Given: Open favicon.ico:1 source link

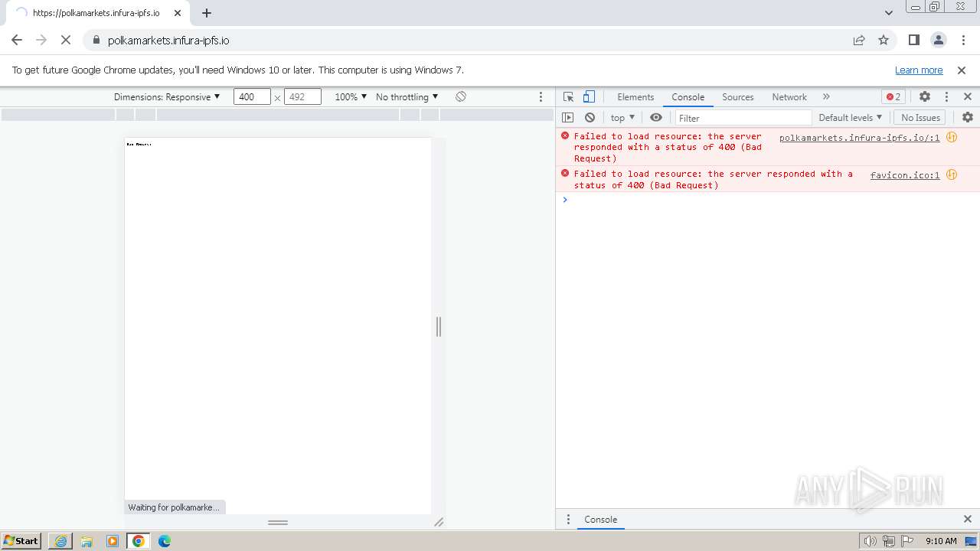Looking at the screenshot, I should [904, 175].
